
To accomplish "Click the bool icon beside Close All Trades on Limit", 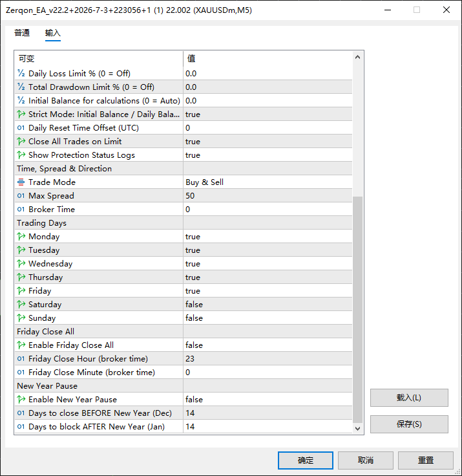I will pos(21,142).
